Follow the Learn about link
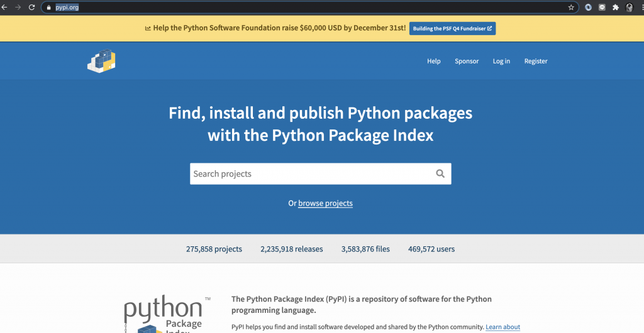644x333 pixels. coord(502,327)
